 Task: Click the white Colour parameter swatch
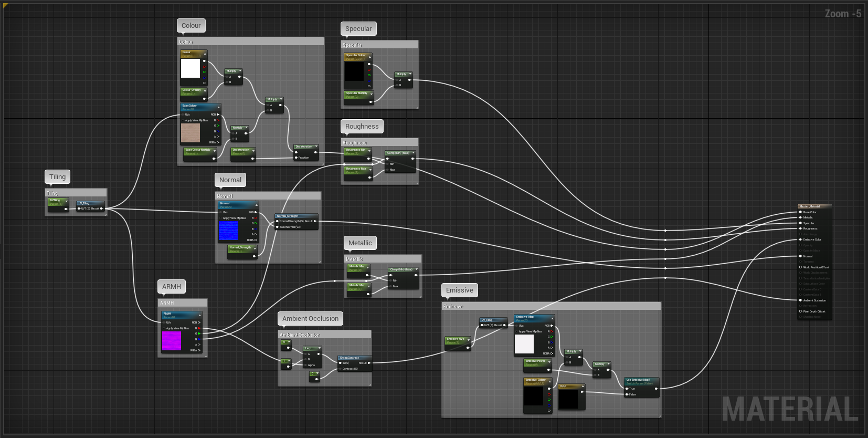tap(190, 68)
